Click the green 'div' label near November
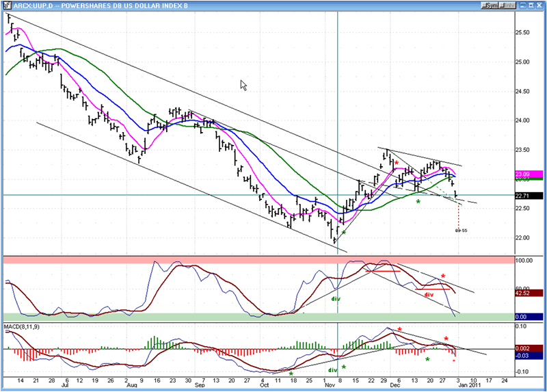Image resolution: width=547 pixels, height=392 pixels. click(336, 298)
